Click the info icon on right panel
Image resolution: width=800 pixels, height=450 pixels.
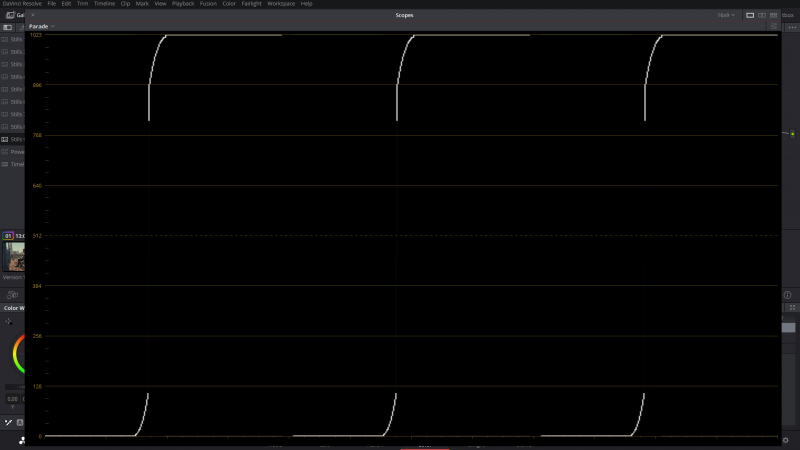[x=788, y=295]
